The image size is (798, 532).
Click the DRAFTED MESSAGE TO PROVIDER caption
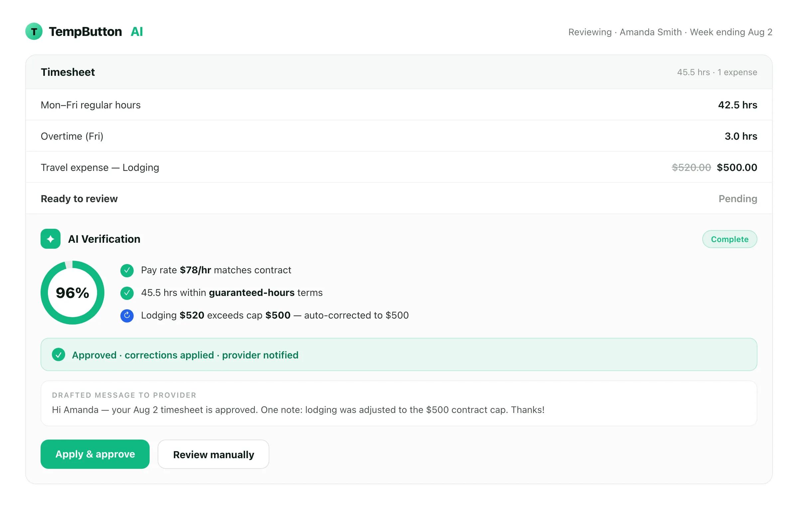[124, 395]
